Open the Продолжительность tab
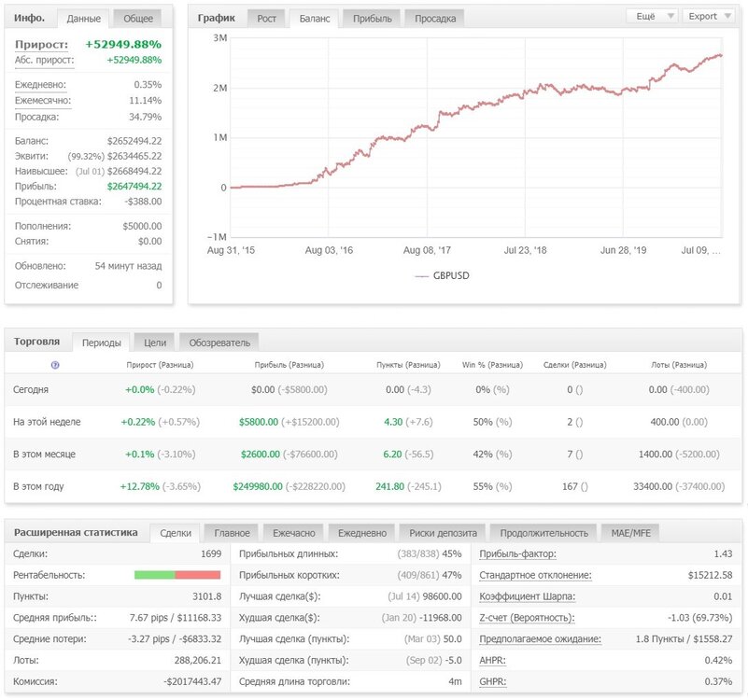Screen dimensions: 748x700 click(x=543, y=533)
